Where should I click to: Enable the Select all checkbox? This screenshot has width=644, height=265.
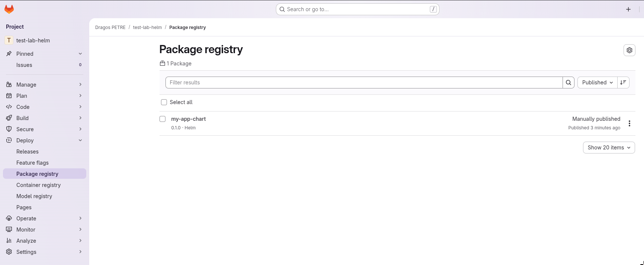(x=164, y=102)
